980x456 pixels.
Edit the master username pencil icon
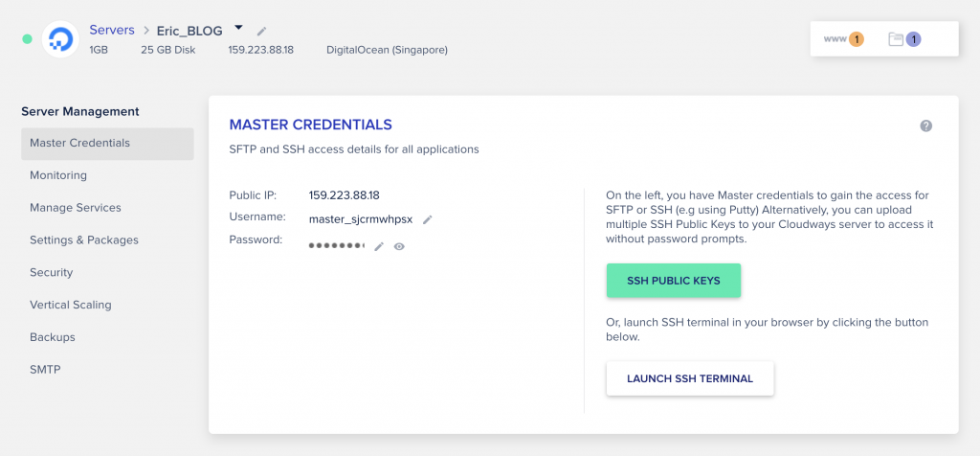[x=428, y=219]
